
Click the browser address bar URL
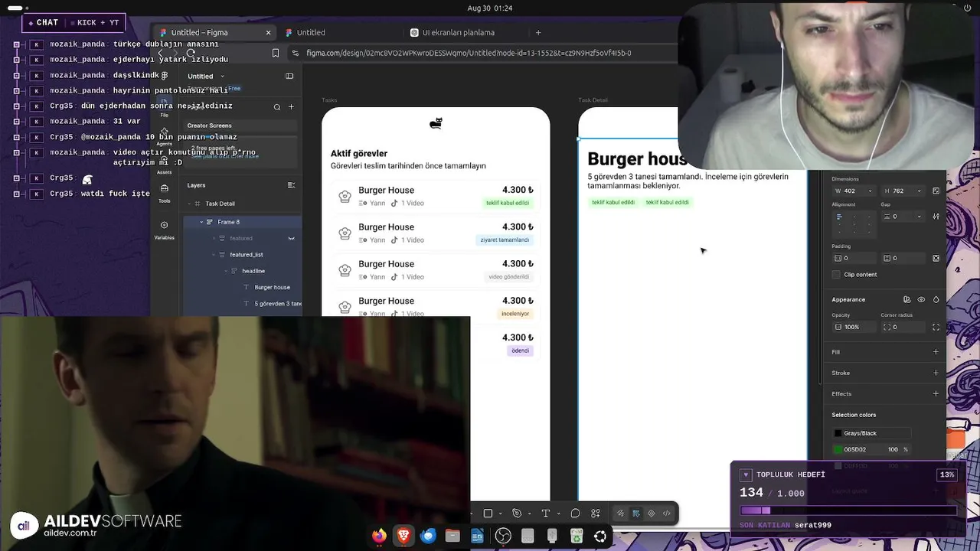469,53
